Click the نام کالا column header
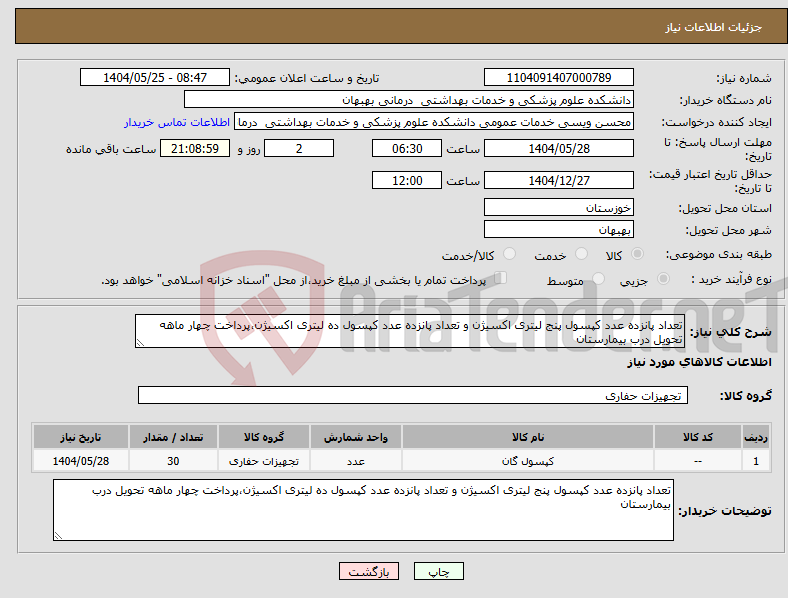This screenshot has height=598, width=788. (528, 437)
